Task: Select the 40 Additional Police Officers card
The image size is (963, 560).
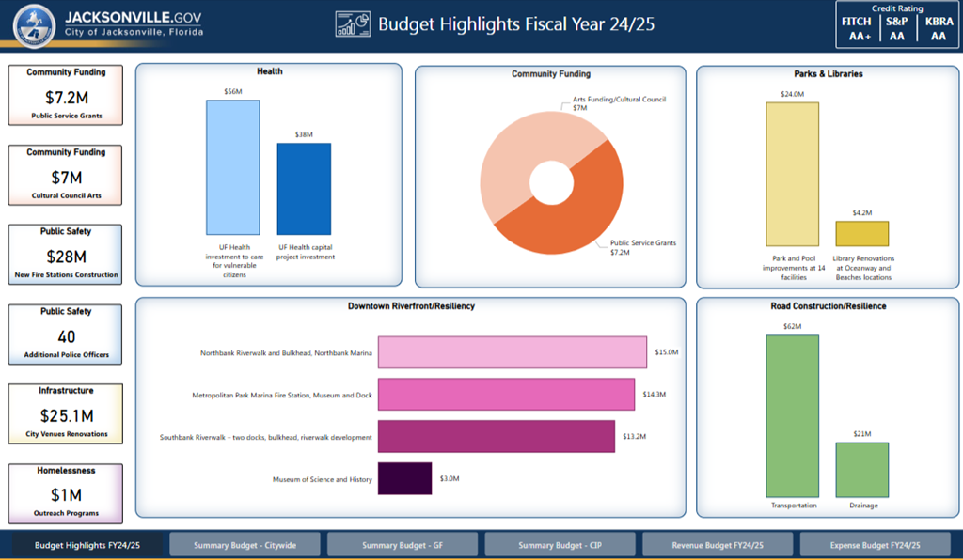Action: 64,334
